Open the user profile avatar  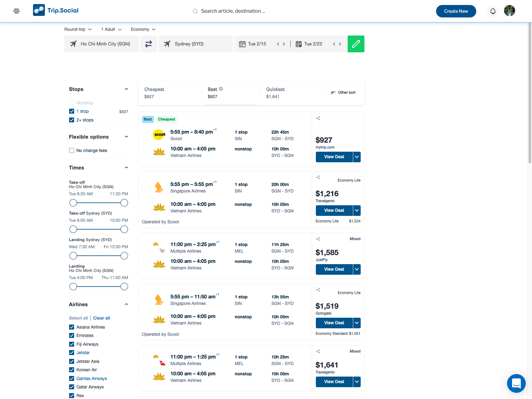pyautogui.click(x=510, y=11)
